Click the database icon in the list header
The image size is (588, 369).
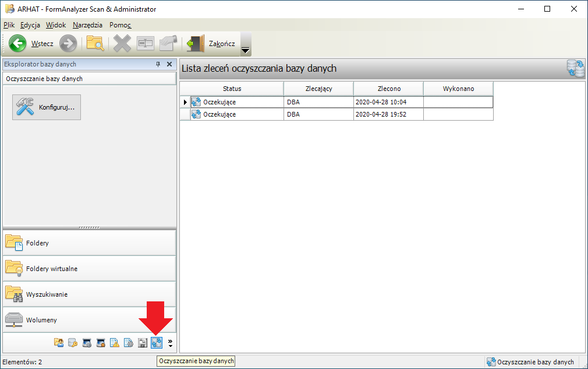pos(575,68)
